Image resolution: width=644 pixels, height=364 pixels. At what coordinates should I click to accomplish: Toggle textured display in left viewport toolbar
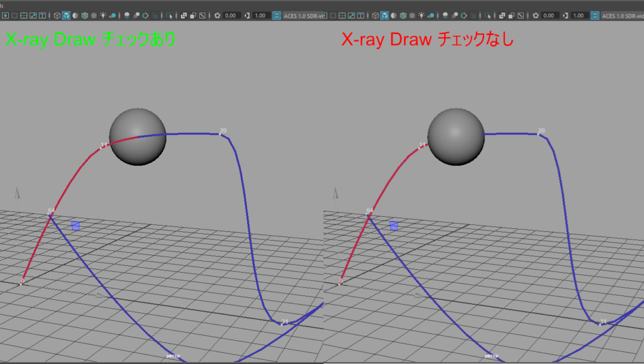93,15
